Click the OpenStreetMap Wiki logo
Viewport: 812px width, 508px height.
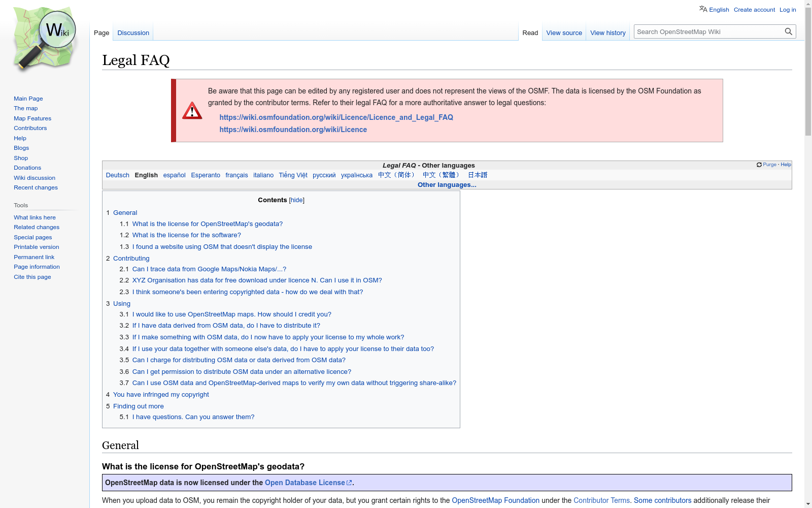(45, 40)
